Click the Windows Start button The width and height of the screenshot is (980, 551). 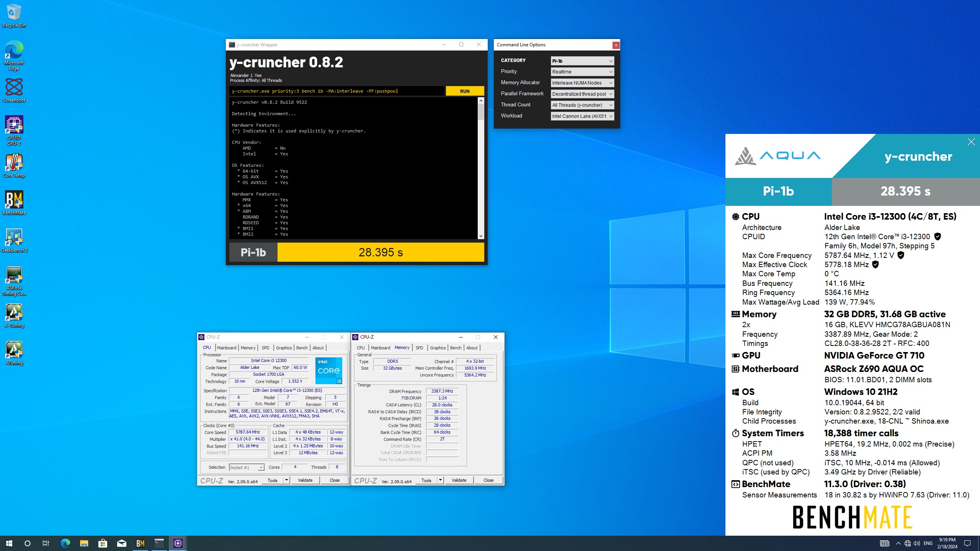click(9, 543)
